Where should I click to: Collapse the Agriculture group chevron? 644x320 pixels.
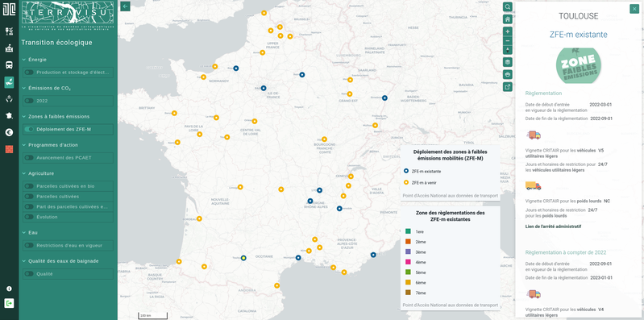24,173
